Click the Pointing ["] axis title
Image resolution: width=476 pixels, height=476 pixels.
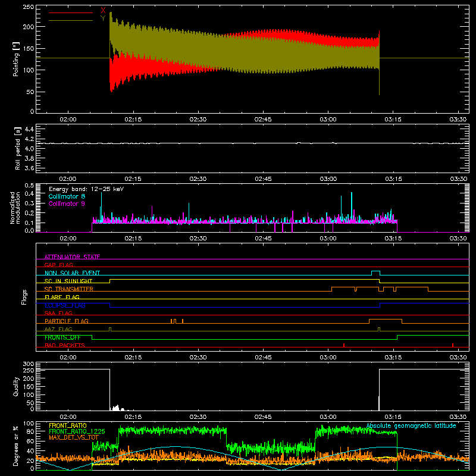16,59
